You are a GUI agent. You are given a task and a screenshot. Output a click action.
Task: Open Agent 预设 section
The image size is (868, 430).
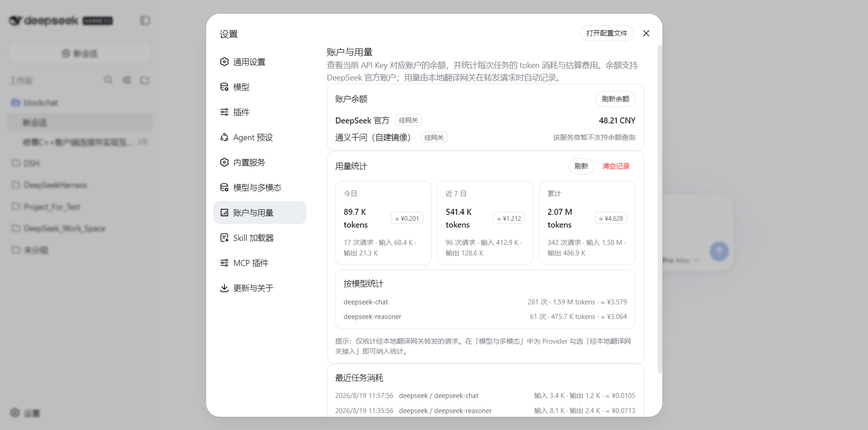coord(260,137)
